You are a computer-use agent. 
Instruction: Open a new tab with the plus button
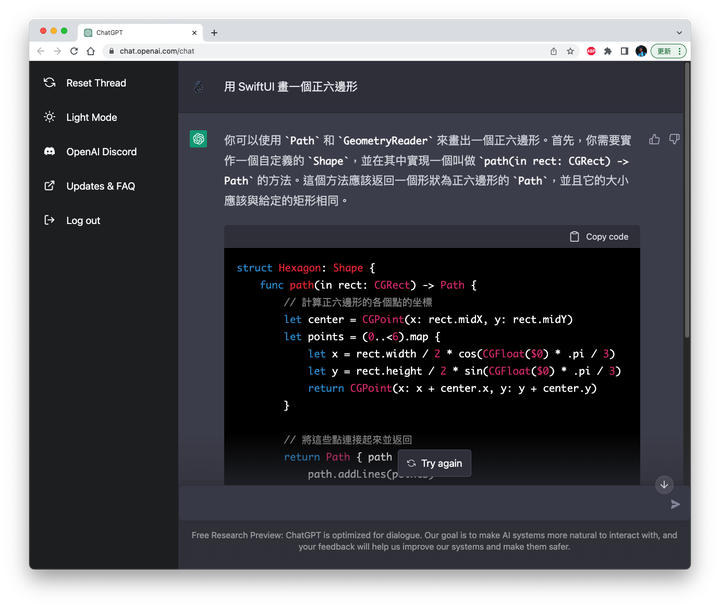click(214, 33)
